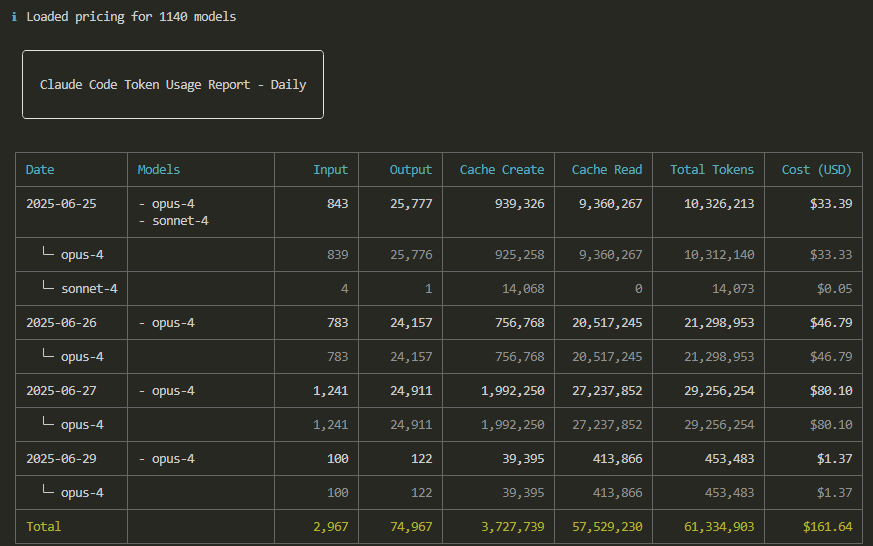
Task: Select the 2025-06-26 date cell
Action: pyautogui.click(x=61, y=323)
